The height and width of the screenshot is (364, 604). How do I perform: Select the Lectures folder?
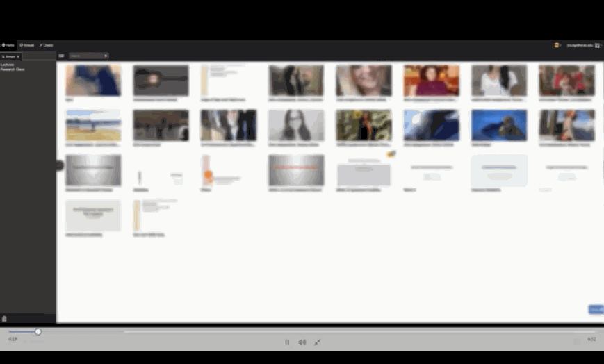point(8,65)
